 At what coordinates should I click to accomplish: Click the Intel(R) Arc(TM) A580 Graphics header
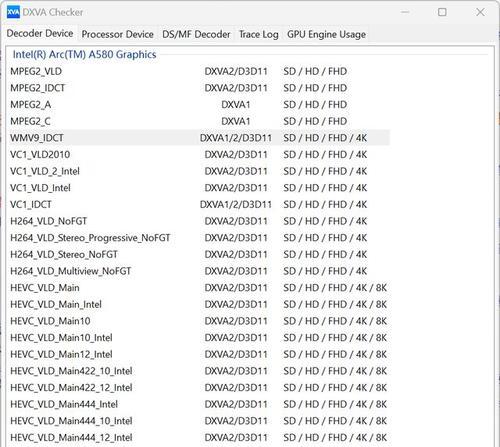coord(84,54)
